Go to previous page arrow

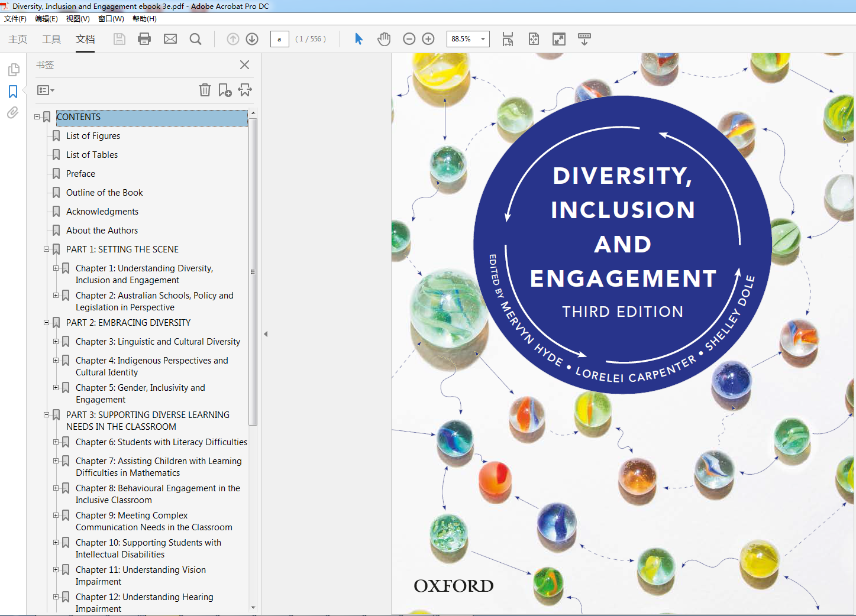233,39
